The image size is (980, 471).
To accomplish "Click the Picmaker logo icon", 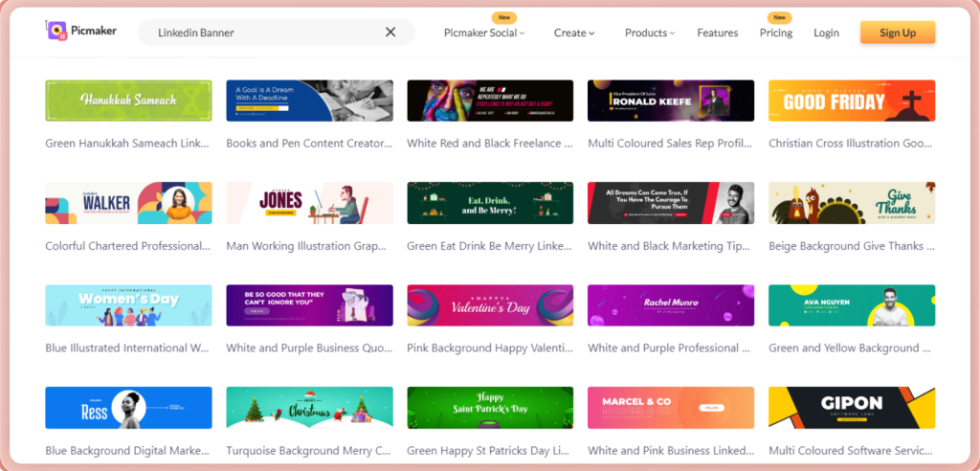I will coord(56,32).
